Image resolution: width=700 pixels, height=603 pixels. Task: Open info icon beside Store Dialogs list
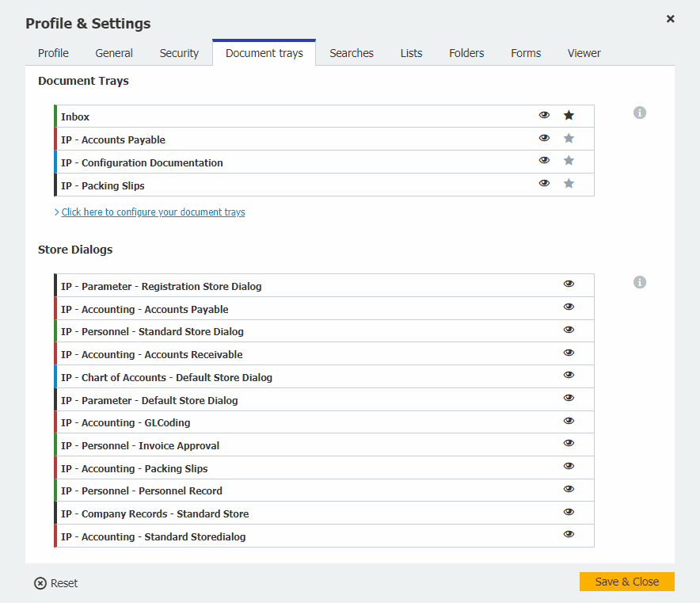coord(640,282)
